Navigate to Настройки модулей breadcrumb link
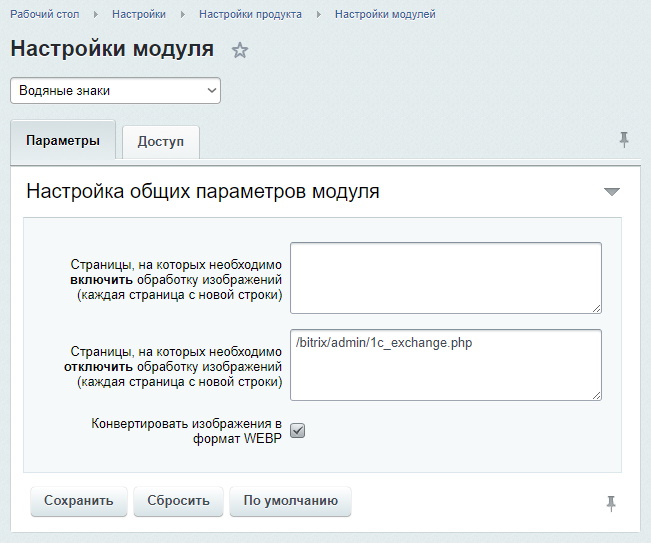 (x=385, y=15)
